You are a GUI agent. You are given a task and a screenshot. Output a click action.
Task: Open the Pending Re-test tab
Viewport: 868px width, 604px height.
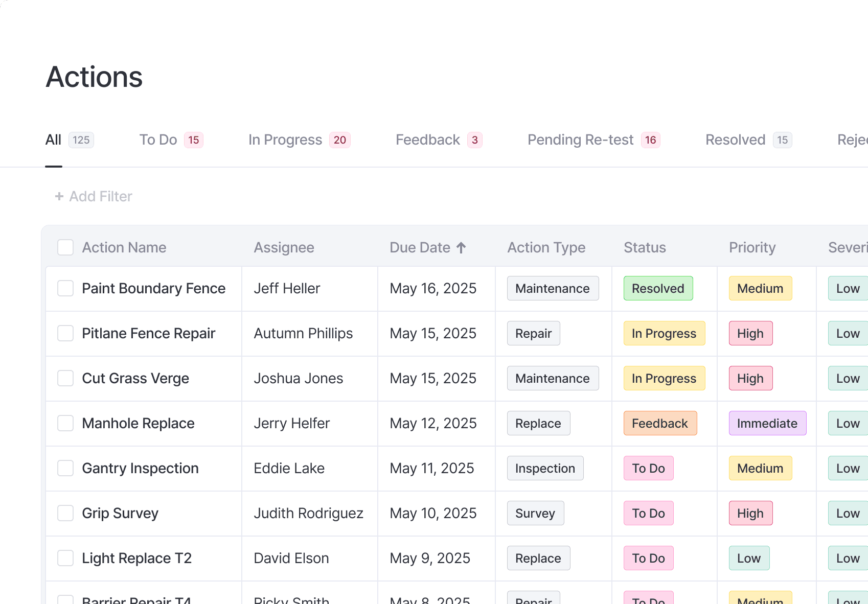pyautogui.click(x=580, y=140)
